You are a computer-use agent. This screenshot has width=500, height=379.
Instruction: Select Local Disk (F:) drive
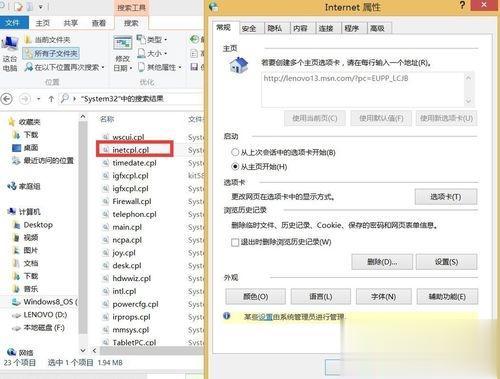click(38, 328)
